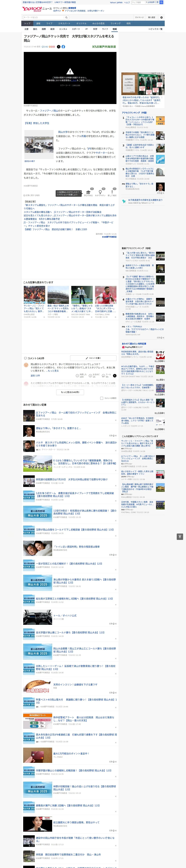Screen dimensions: 186x868
Task: Click the KSB瀬戸内海放送 logo near headline
Action: [104, 47]
